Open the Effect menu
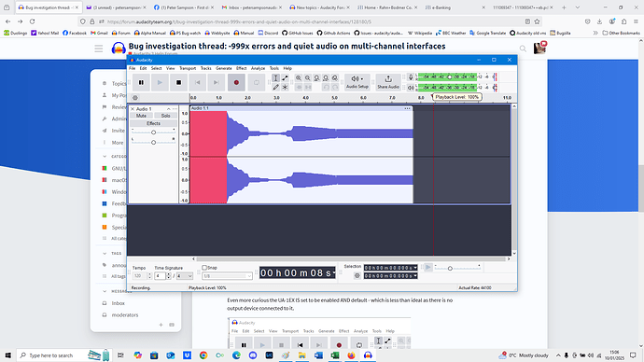This screenshot has width=644, height=362. click(x=241, y=68)
